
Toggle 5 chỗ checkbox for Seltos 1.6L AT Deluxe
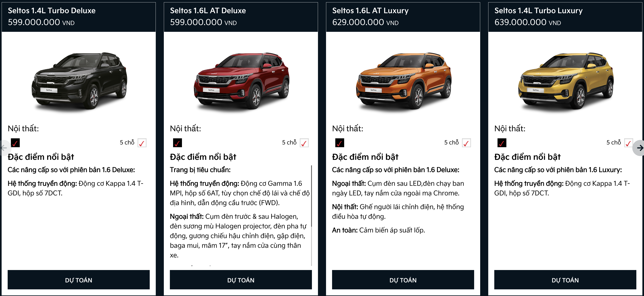tap(304, 143)
